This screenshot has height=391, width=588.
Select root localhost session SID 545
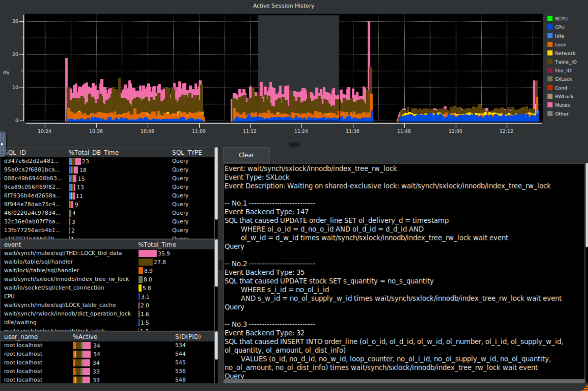(x=107, y=363)
